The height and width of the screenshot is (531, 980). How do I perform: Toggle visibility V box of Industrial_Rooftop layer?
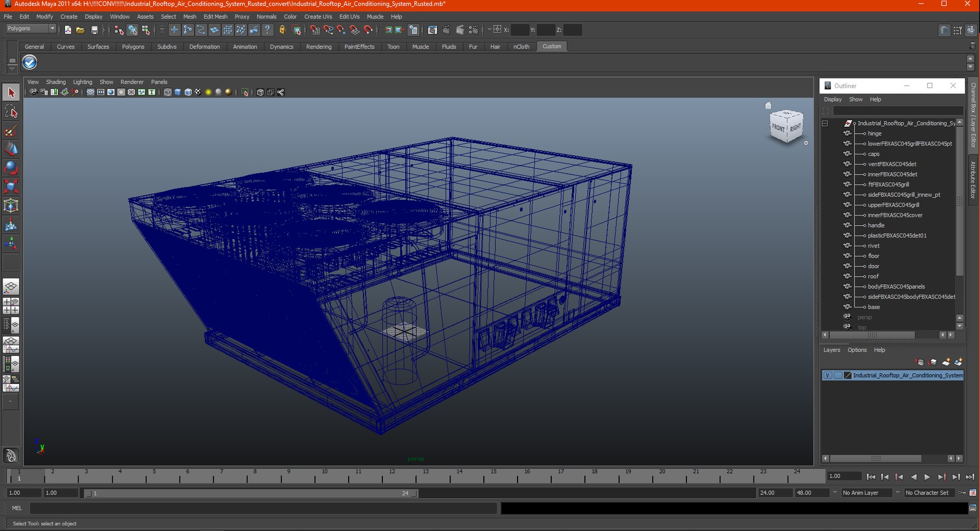(827, 375)
